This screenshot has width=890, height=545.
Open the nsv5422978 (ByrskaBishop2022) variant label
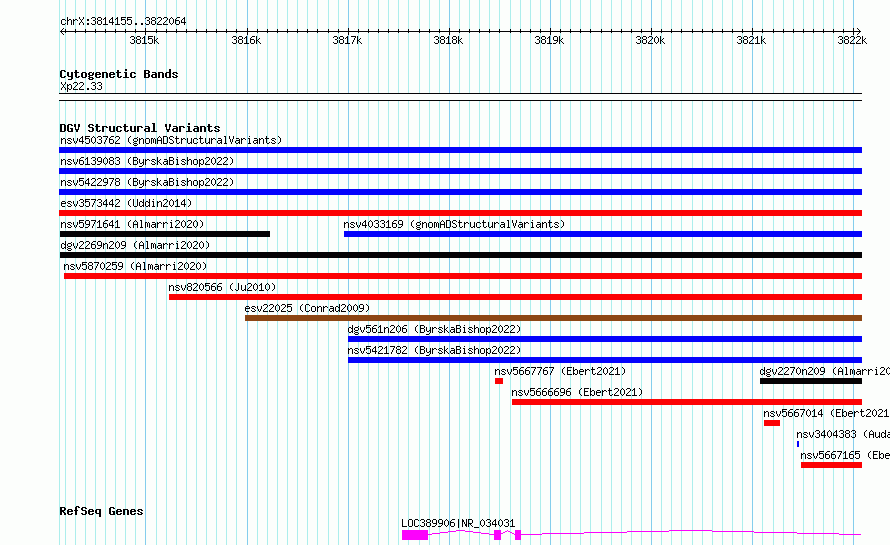pos(147,182)
